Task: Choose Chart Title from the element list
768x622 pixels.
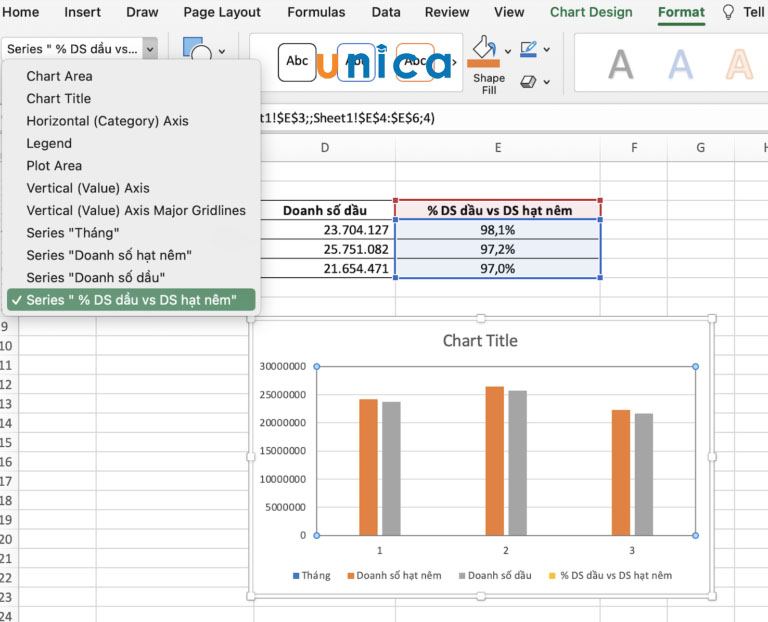Action: click(x=59, y=98)
